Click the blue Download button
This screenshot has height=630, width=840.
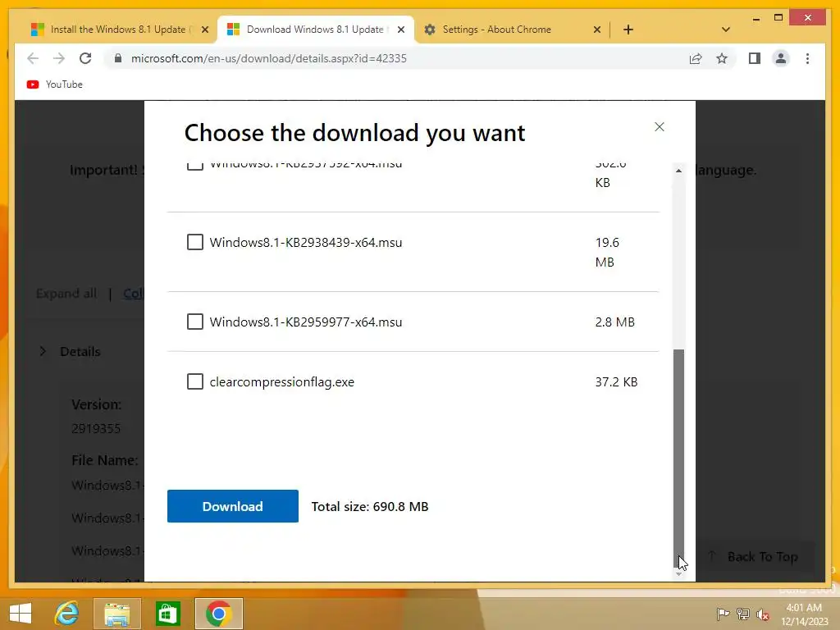click(x=232, y=506)
